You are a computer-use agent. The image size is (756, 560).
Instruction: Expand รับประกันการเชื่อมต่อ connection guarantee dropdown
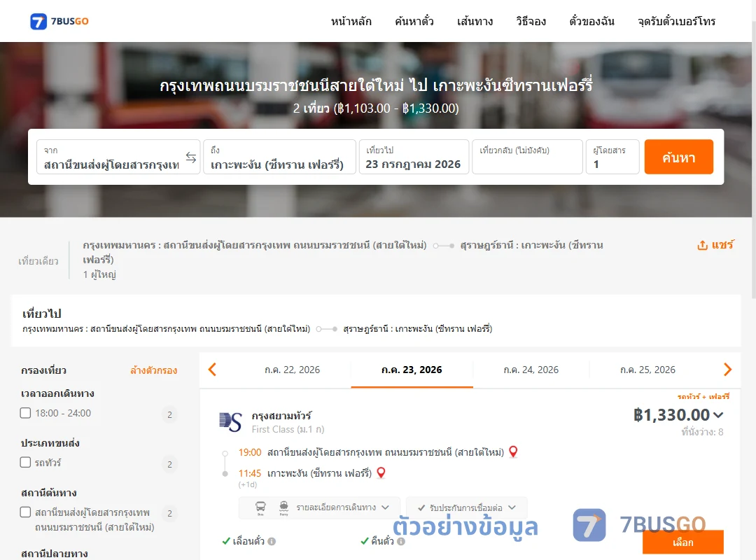467,507
